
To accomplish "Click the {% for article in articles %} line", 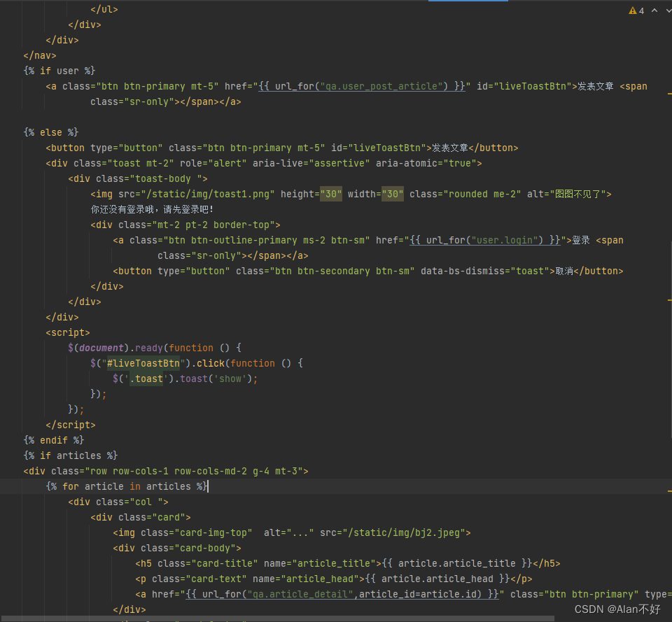I will click(127, 486).
